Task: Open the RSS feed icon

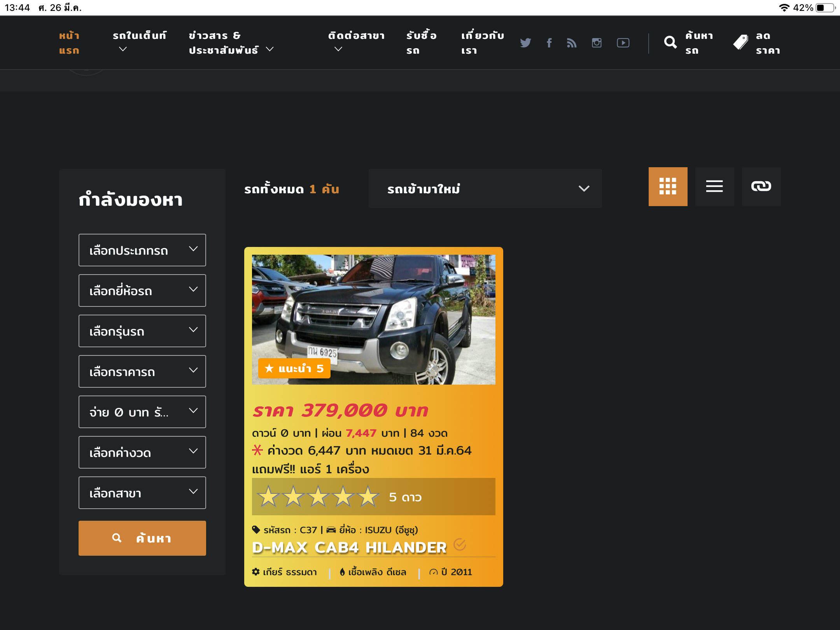Action: point(572,43)
